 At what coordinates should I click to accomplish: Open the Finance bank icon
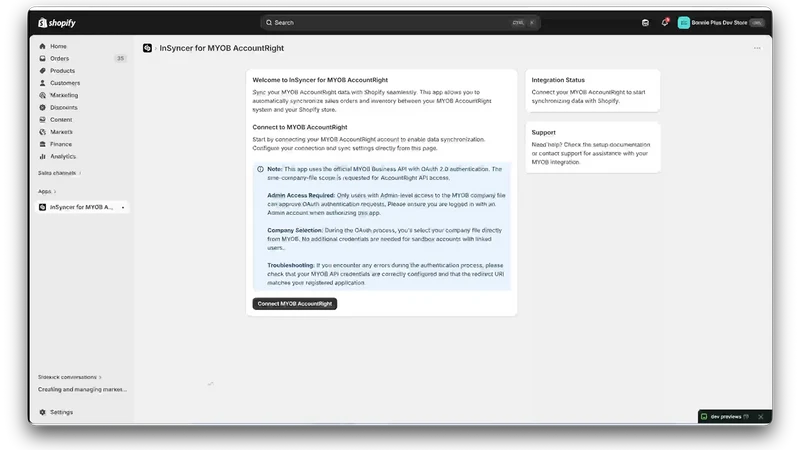tap(42, 144)
